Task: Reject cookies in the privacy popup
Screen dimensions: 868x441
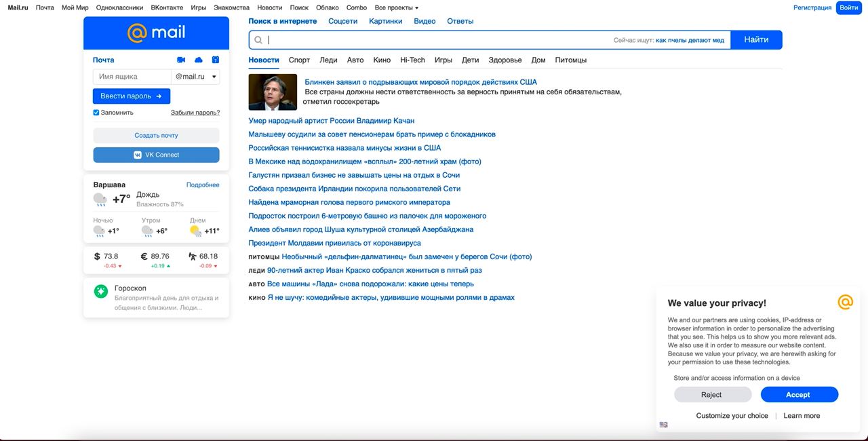Action: pyautogui.click(x=712, y=395)
